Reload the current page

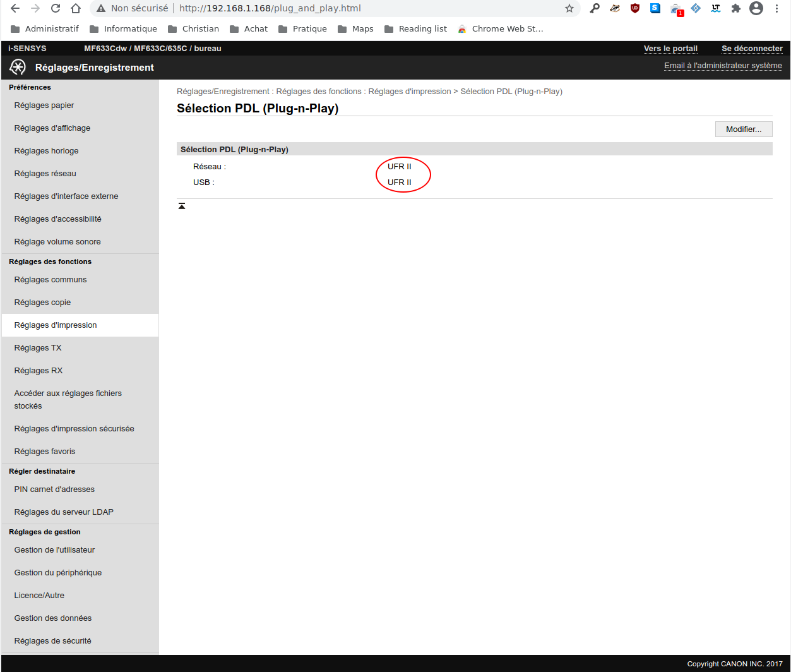pyautogui.click(x=56, y=9)
